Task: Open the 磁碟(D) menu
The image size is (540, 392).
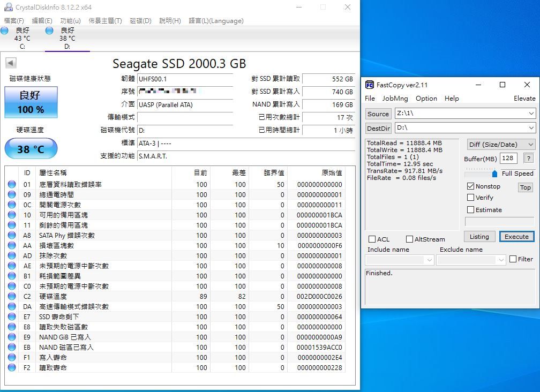Action: 140,21
